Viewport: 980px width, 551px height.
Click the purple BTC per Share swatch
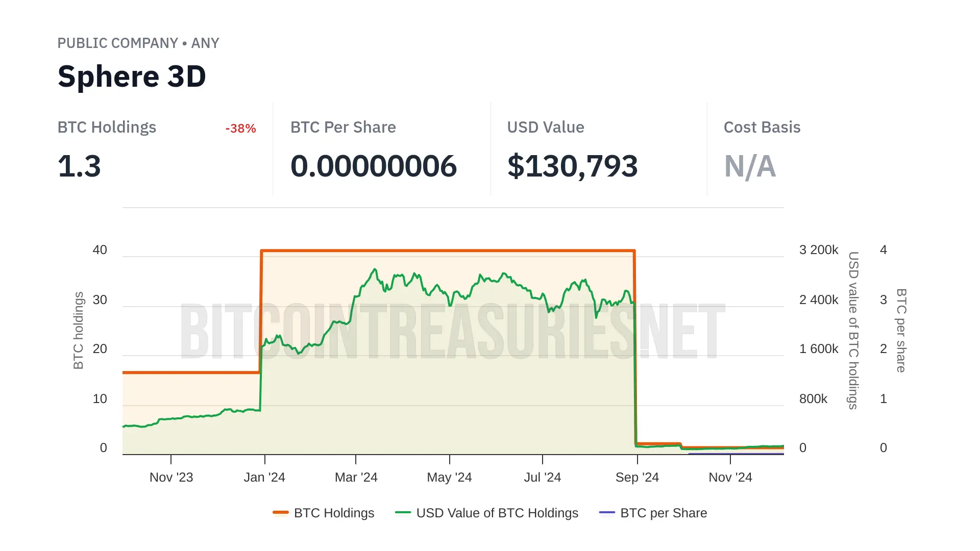click(x=607, y=512)
